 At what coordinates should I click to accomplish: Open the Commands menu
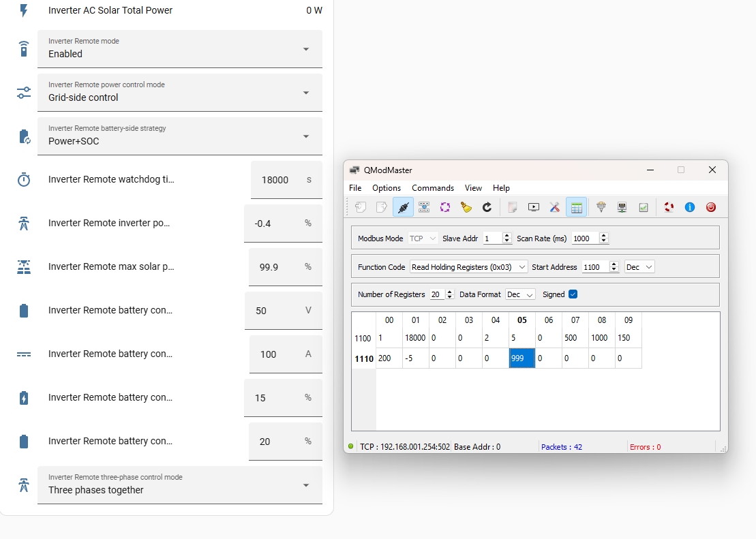pyautogui.click(x=432, y=188)
